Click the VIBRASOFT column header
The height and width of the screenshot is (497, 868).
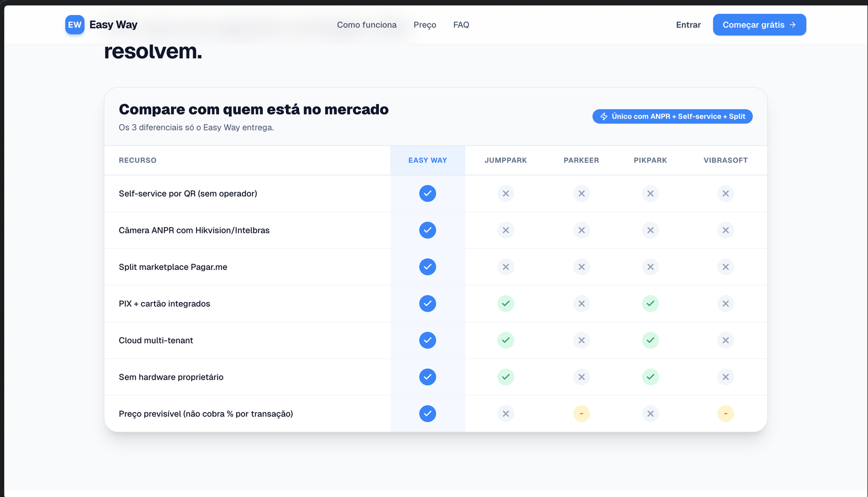(725, 161)
